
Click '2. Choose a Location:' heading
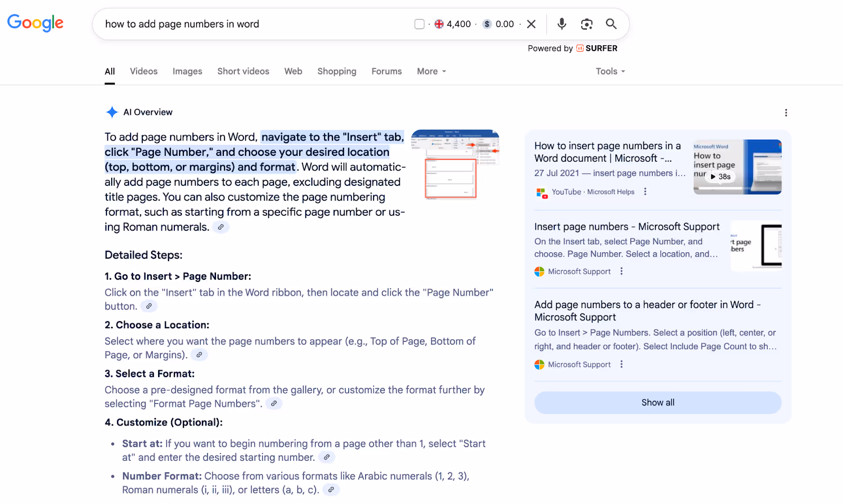tap(157, 325)
